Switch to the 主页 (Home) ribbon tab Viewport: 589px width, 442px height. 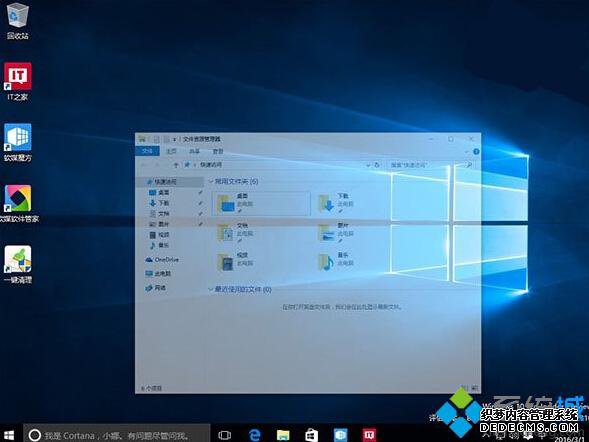(x=171, y=151)
